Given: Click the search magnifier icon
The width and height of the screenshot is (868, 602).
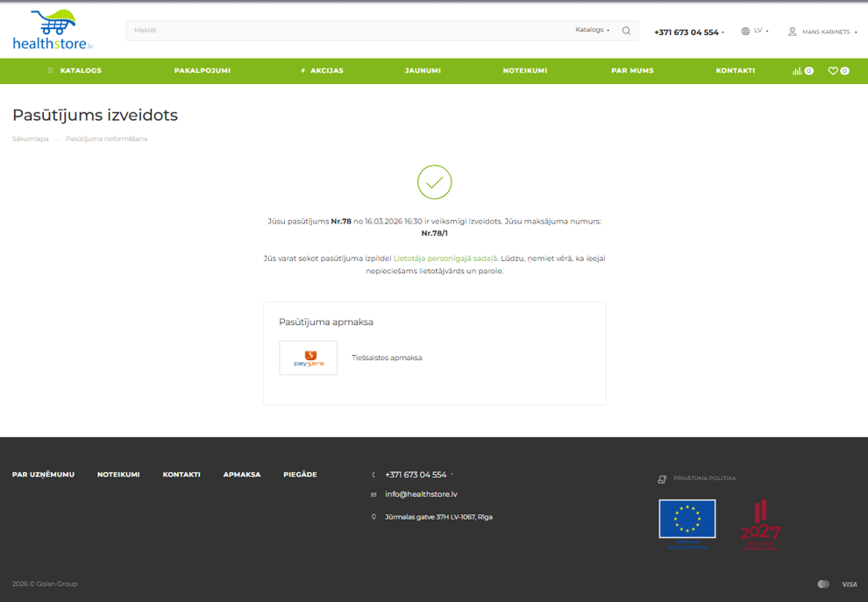Looking at the screenshot, I should pyautogui.click(x=626, y=31).
